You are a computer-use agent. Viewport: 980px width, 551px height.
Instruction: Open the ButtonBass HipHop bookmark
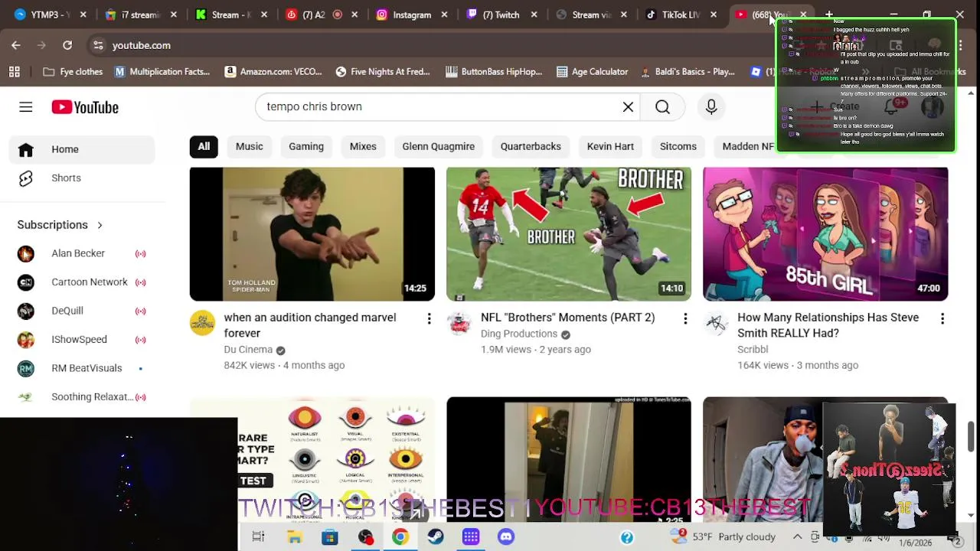[494, 72]
